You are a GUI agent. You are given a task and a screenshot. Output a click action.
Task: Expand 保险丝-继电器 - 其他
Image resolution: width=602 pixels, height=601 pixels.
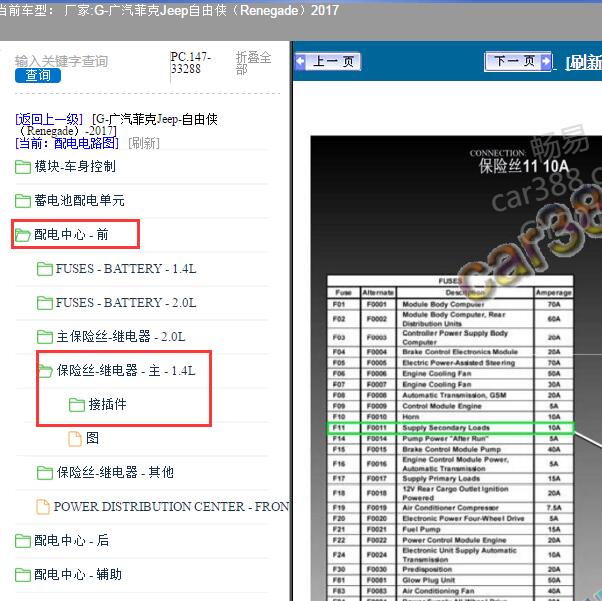point(115,472)
